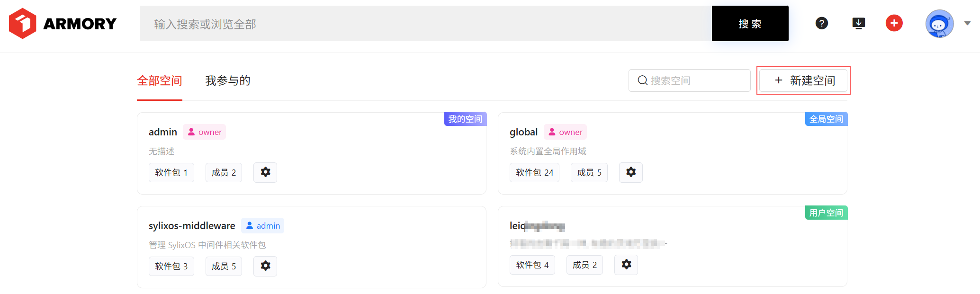This screenshot has height=294, width=980.
Task: Open 软件包 24 in global space
Action: pyautogui.click(x=534, y=173)
